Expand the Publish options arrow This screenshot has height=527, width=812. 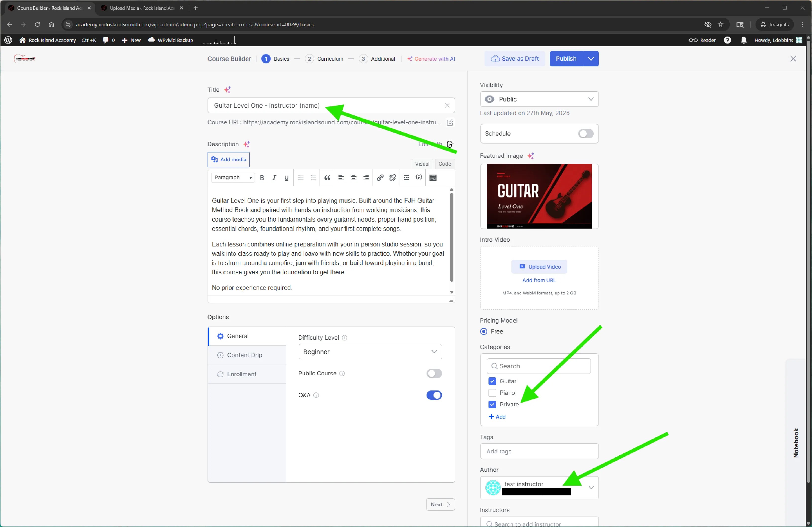591,59
